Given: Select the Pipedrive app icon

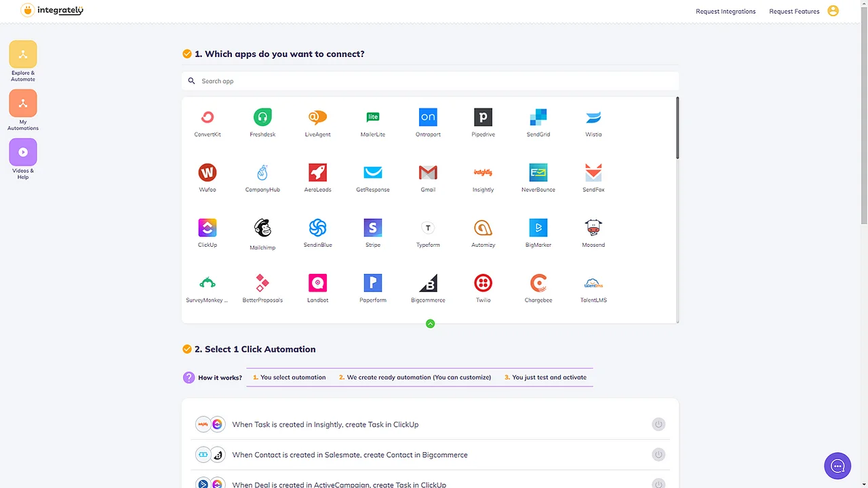Looking at the screenshot, I should coord(483,117).
